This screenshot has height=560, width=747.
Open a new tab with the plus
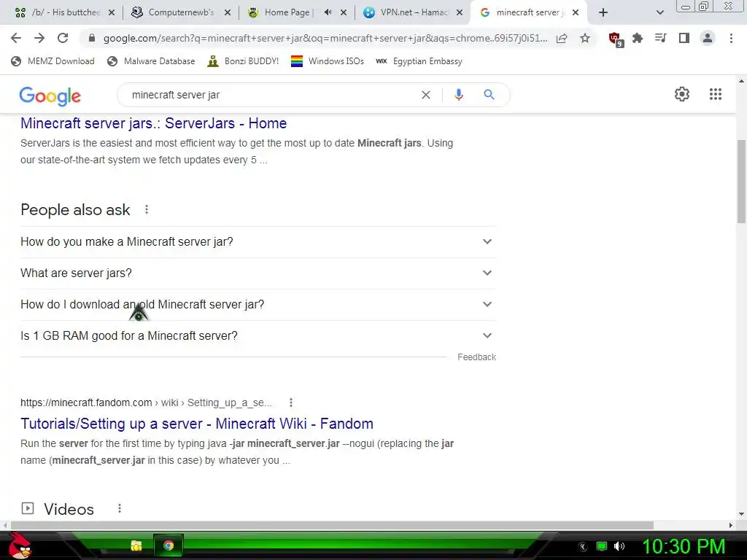click(x=603, y=12)
